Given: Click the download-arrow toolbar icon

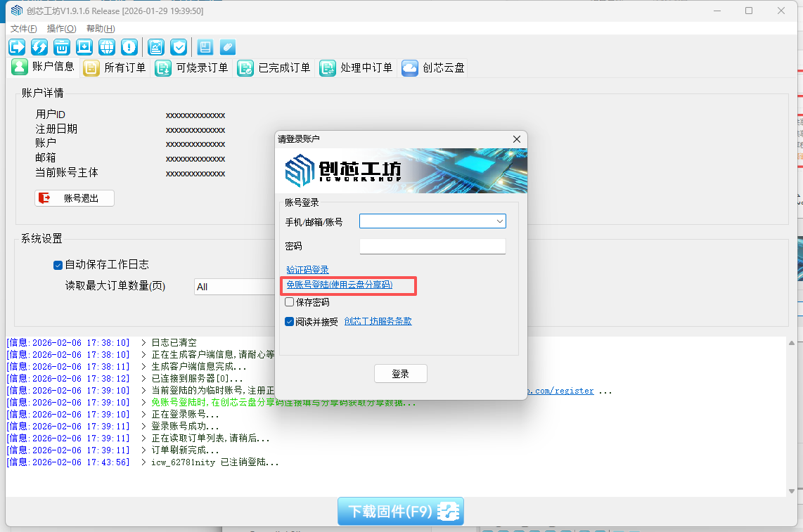Looking at the screenshot, I should click(x=84, y=47).
